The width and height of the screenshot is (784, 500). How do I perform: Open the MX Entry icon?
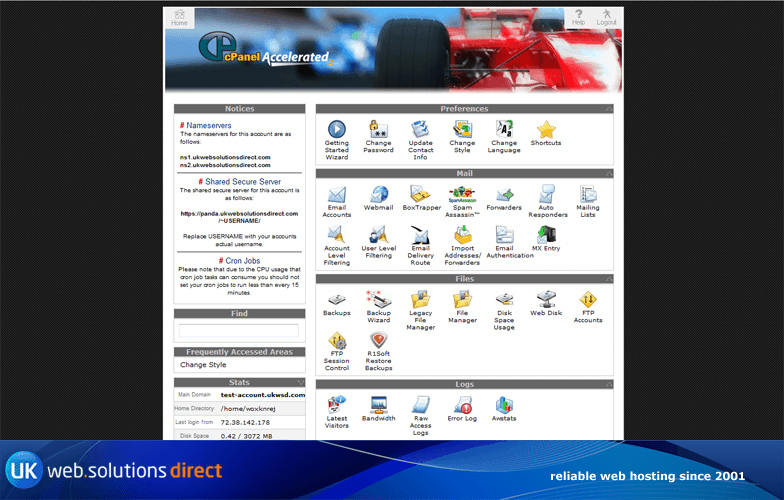point(546,235)
